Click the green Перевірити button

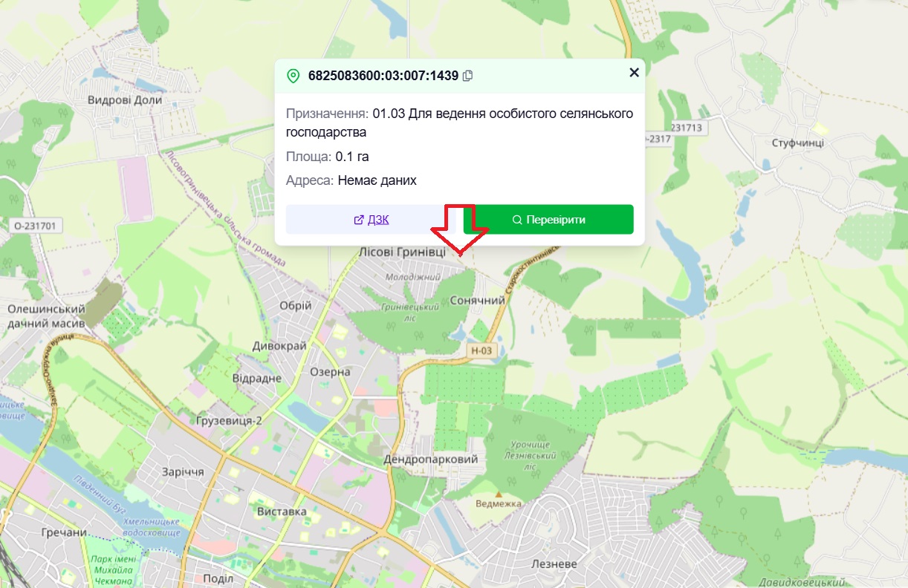[x=548, y=220]
